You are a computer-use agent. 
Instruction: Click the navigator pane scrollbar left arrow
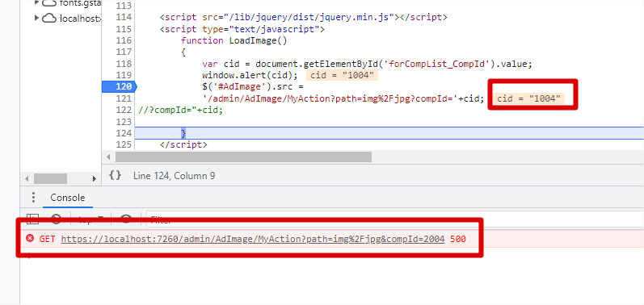27,179
